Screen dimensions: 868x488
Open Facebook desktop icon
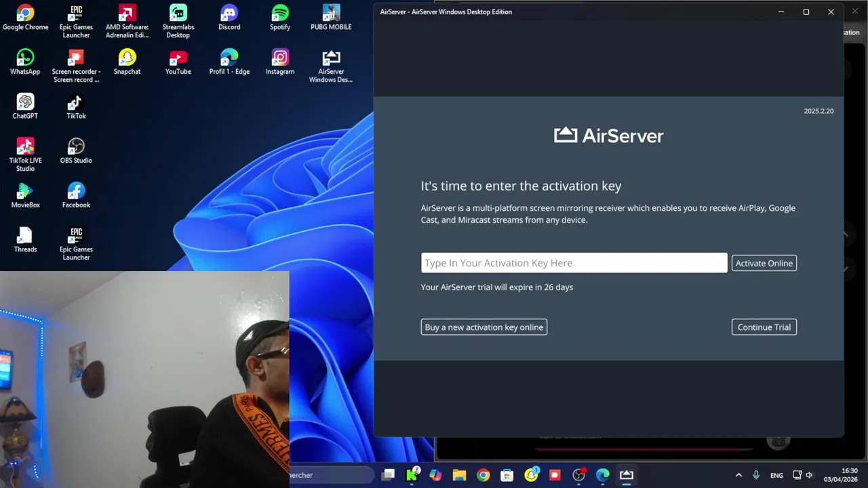(76, 196)
